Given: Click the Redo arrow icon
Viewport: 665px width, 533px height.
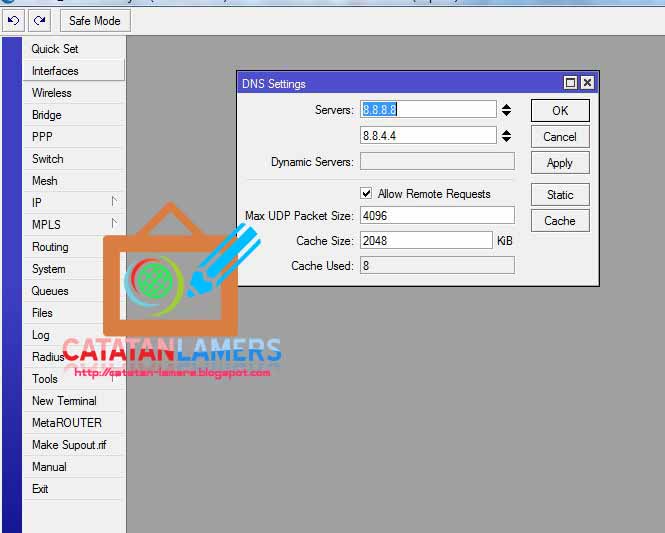Looking at the screenshot, I should pyautogui.click(x=39, y=21).
